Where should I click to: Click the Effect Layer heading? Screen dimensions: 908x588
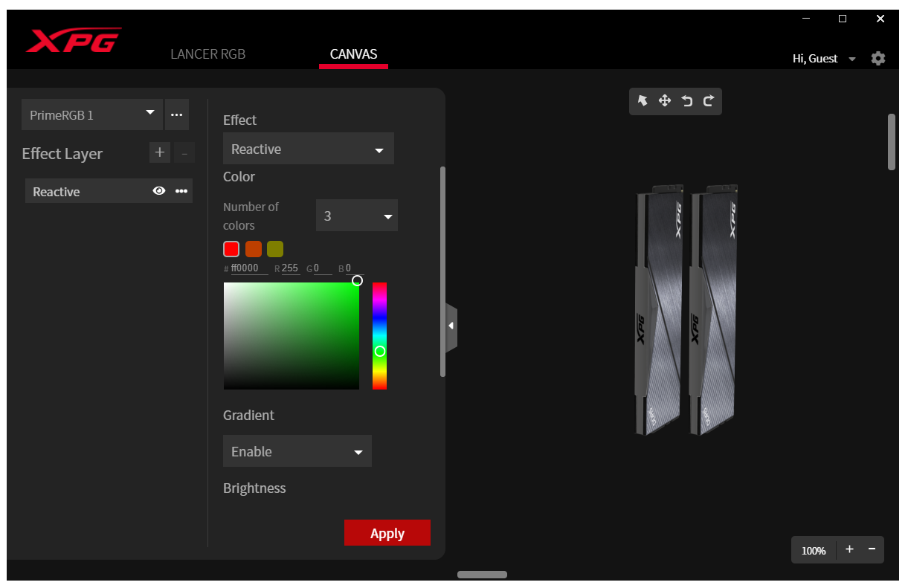62,154
